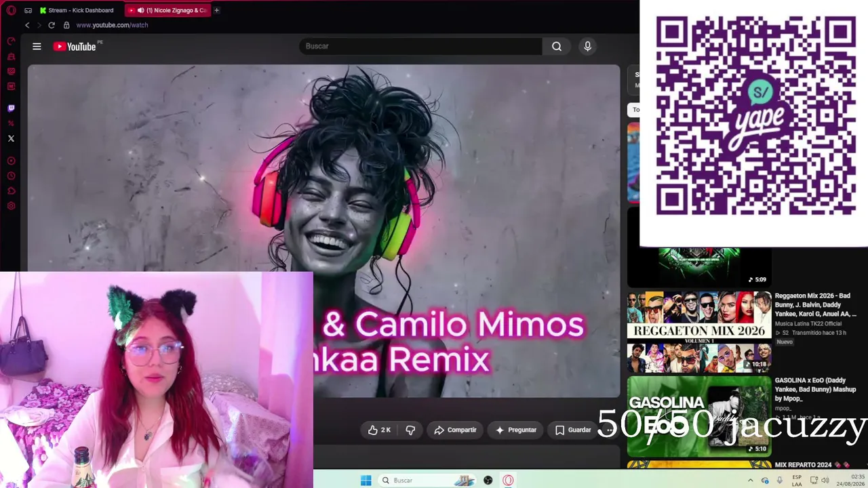Submit search with the magnifier button
The image size is (868, 488).
click(557, 46)
